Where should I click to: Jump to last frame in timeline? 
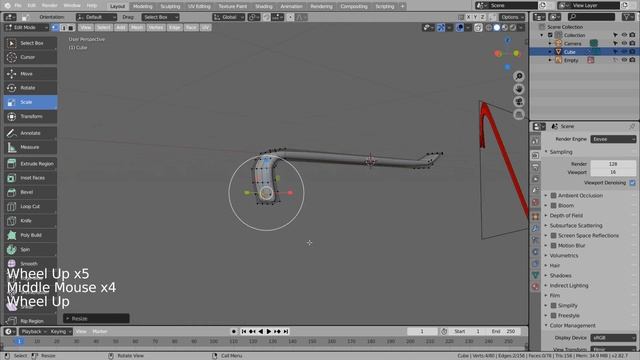(x=286, y=331)
